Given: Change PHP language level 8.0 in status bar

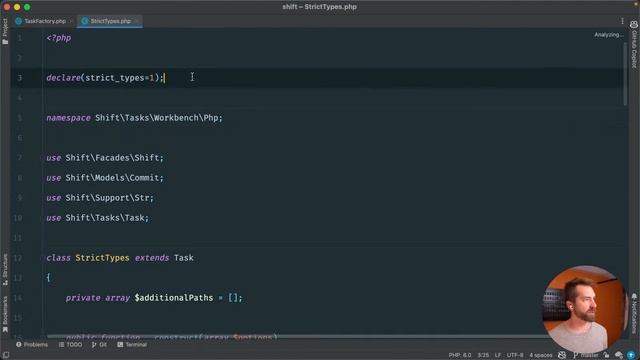Looking at the screenshot, I should [460, 355].
